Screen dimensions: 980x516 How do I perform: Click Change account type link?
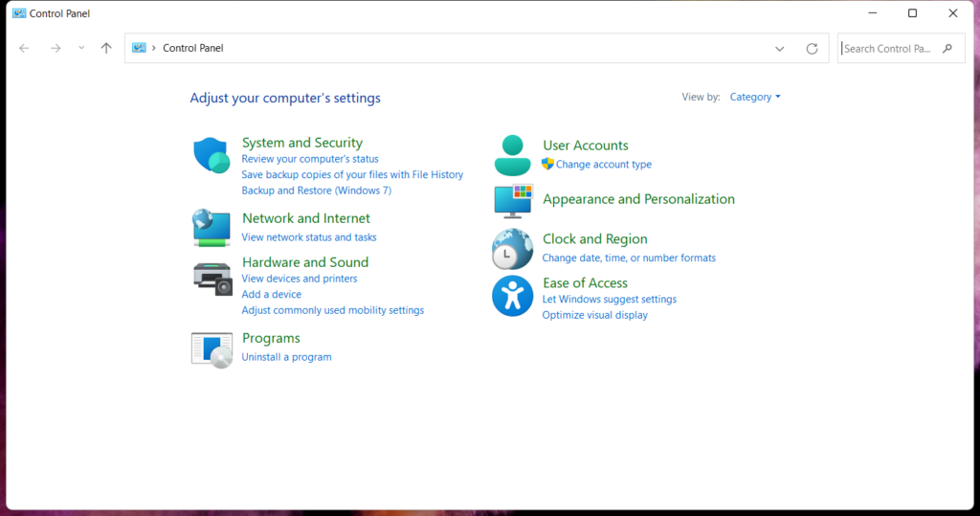(604, 165)
